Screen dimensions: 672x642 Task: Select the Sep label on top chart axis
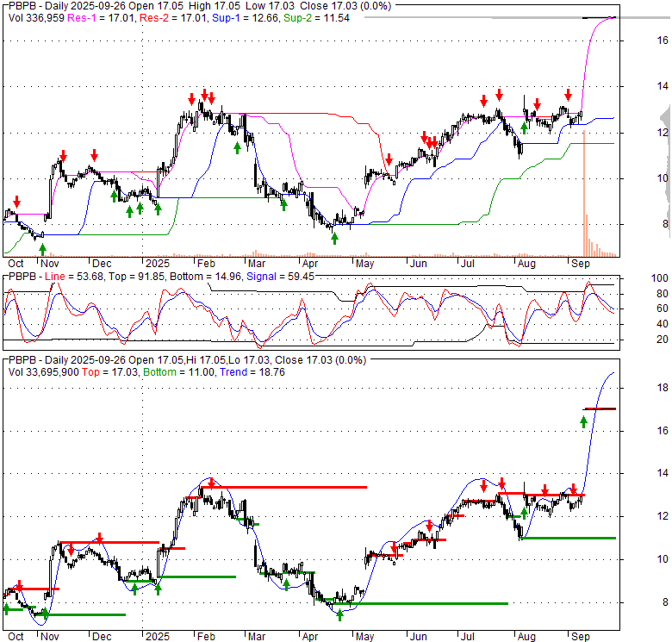coord(581,263)
